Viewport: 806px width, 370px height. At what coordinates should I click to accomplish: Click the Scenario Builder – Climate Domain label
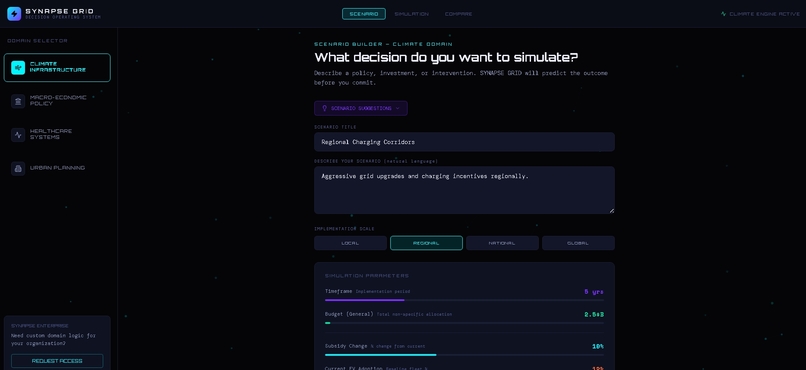tap(383, 44)
